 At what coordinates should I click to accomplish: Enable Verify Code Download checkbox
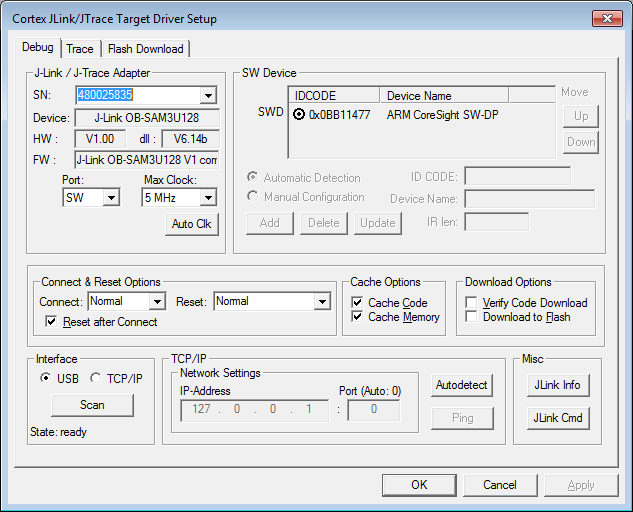point(471,302)
